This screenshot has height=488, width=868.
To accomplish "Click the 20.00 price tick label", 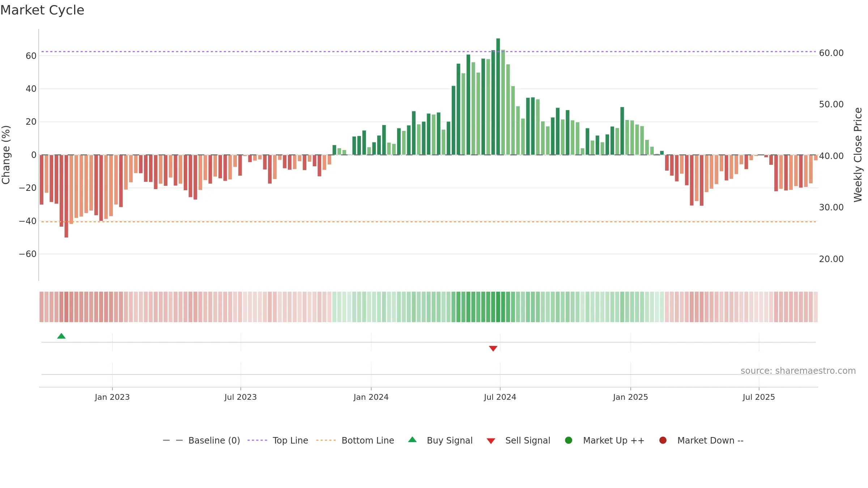I will (x=831, y=259).
